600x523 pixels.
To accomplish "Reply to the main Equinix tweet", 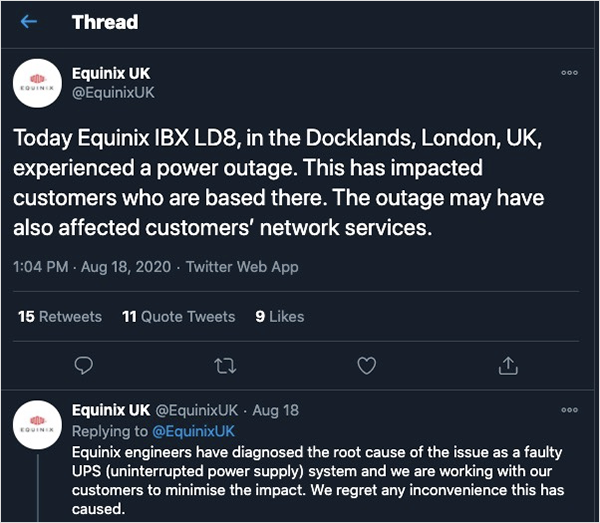I will [84, 366].
